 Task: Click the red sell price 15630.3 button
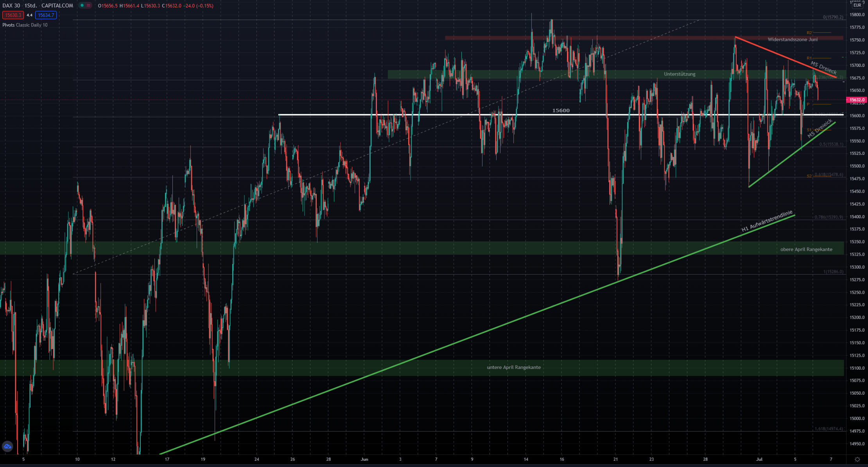click(x=13, y=15)
